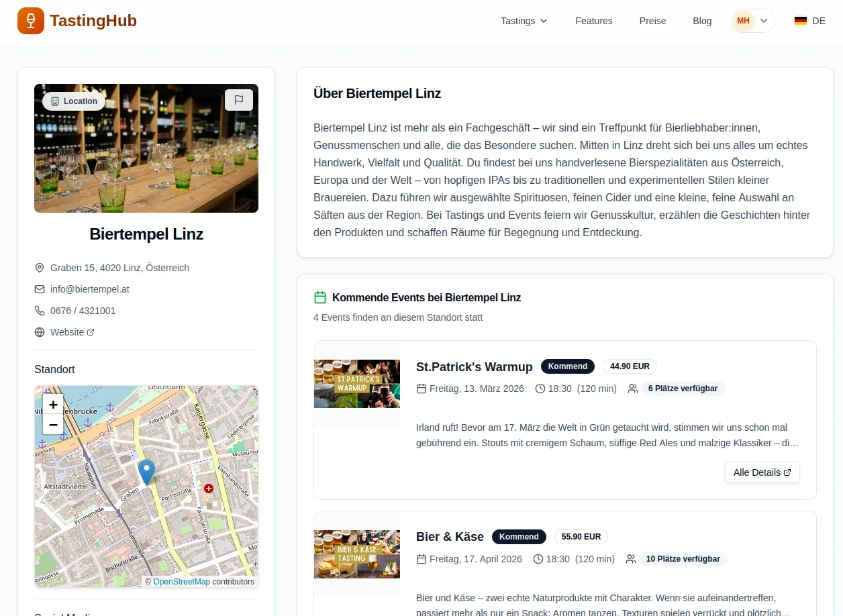Click the envelope icon beside info@biertempel.at

tap(40, 289)
